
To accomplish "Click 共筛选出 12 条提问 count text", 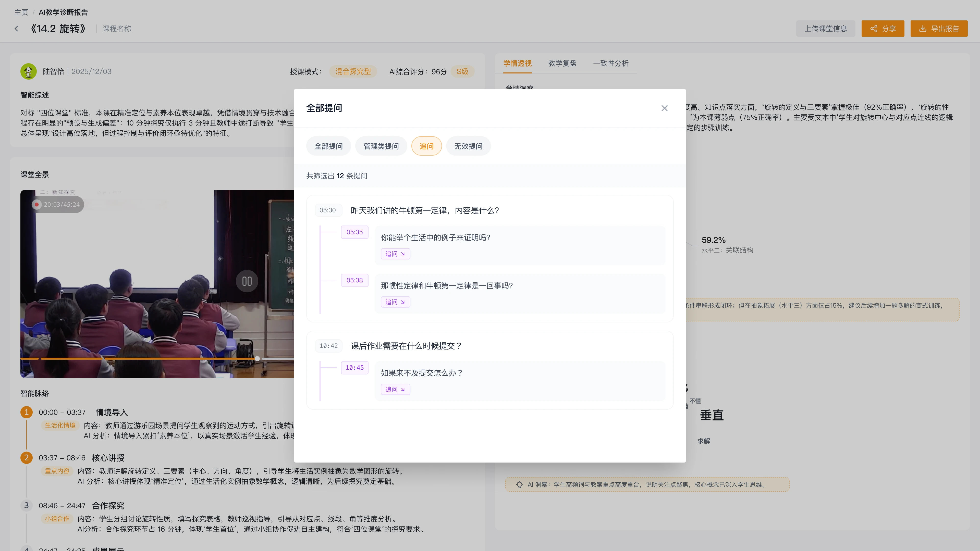I will pyautogui.click(x=337, y=176).
